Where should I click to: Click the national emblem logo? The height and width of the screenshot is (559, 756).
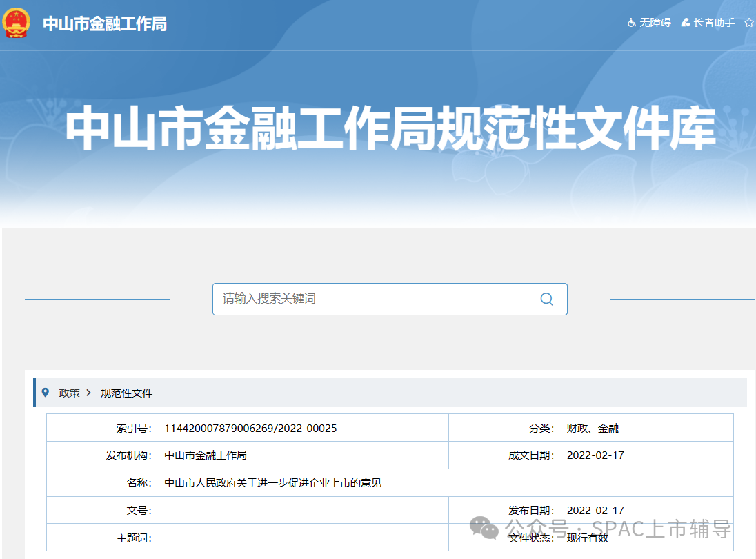(17, 23)
